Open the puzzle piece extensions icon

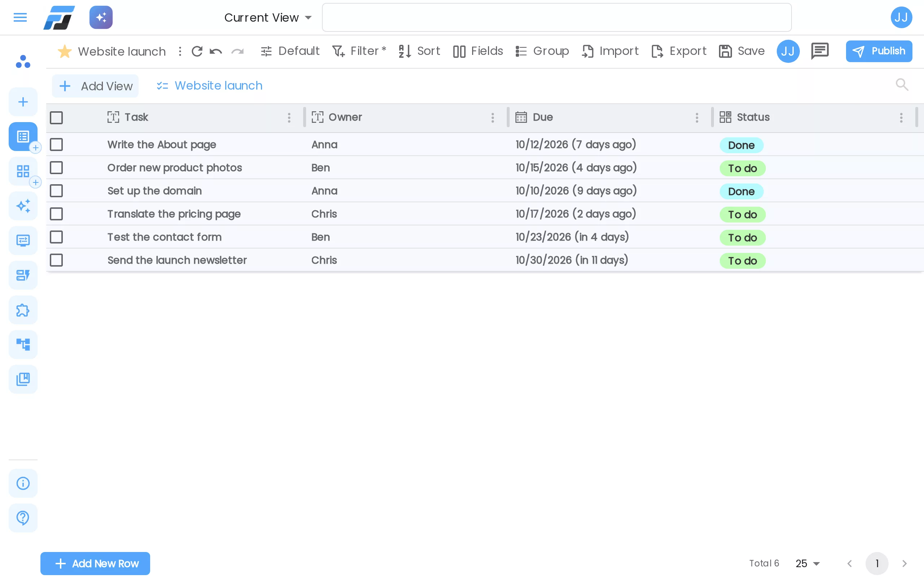[x=23, y=310]
